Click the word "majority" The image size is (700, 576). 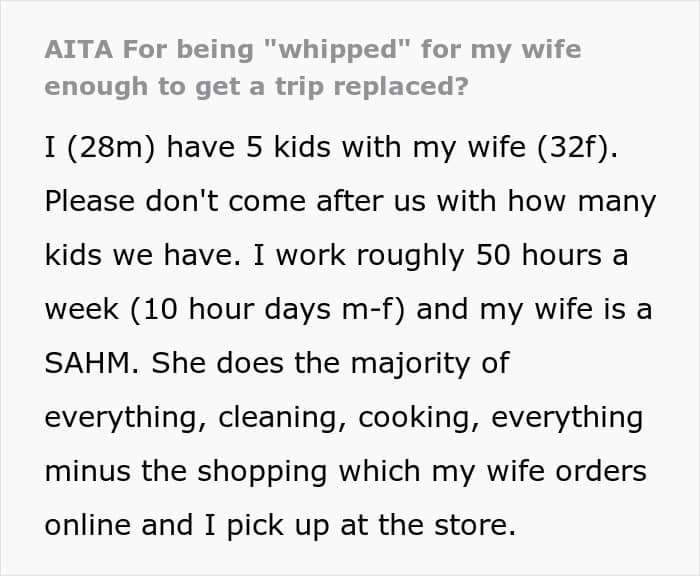tap(410, 364)
